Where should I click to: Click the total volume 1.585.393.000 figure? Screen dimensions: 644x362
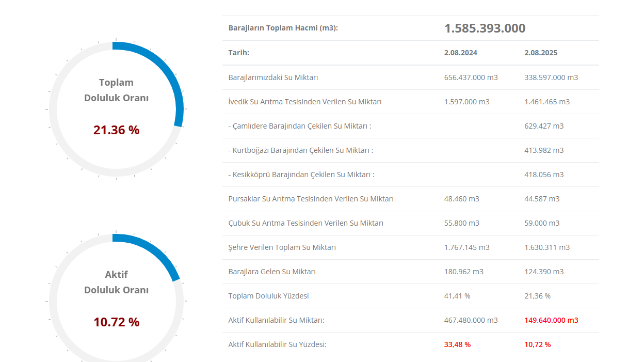pyautogui.click(x=485, y=28)
